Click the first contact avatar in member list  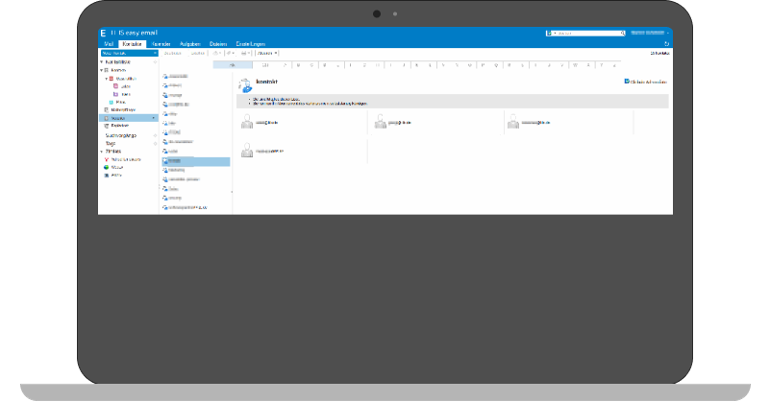[247, 122]
